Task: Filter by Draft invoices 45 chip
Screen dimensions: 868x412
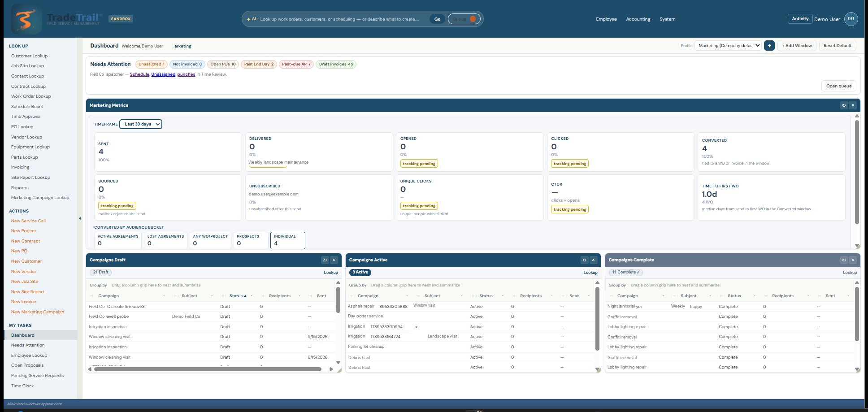Action: tap(336, 64)
